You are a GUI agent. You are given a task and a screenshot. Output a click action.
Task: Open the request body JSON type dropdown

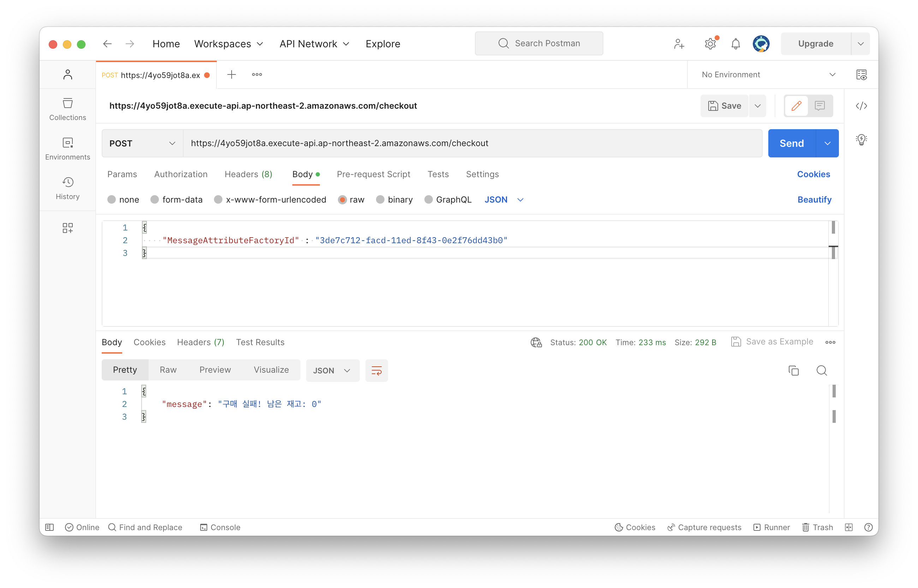click(x=504, y=200)
